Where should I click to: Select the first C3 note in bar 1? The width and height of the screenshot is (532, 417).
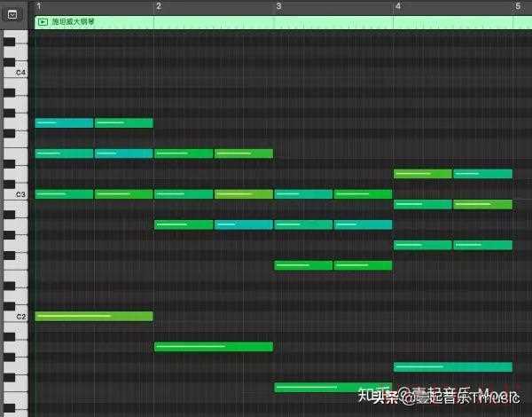pos(64,194)
